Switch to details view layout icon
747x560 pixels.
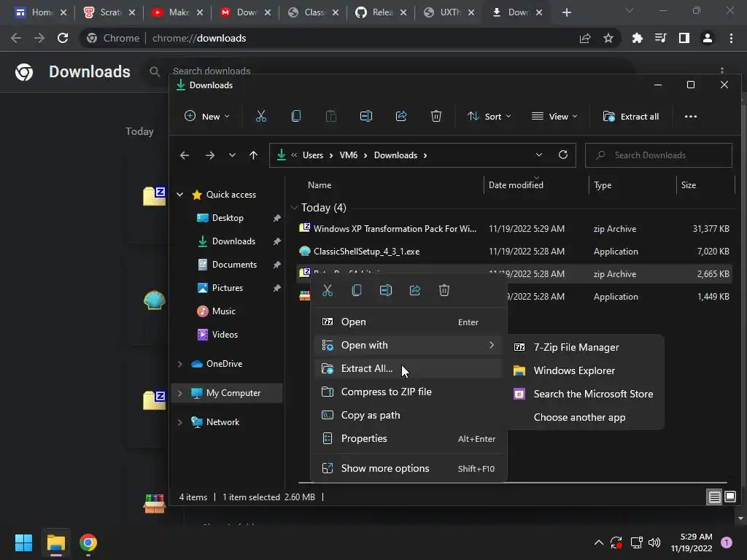[715, 497]
